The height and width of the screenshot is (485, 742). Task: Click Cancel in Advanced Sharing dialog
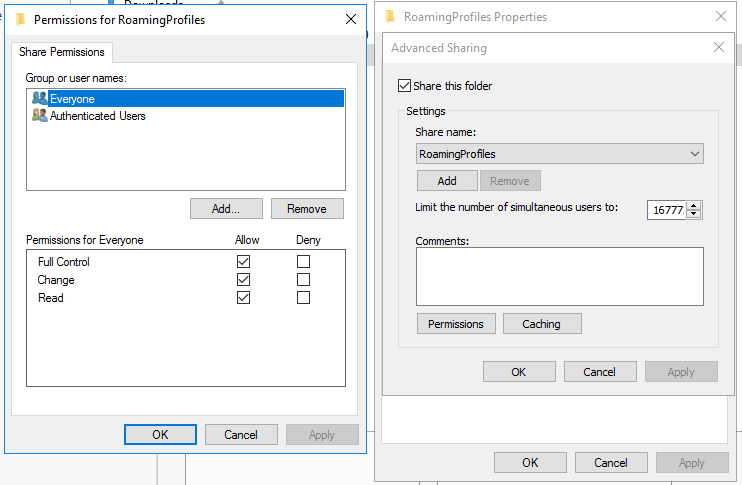(600, 372)
